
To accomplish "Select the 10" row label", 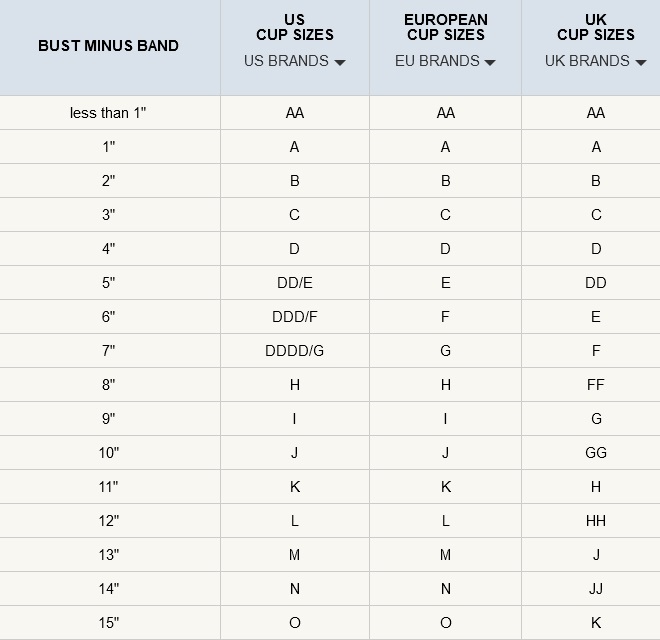I will (x=108, y=453).
